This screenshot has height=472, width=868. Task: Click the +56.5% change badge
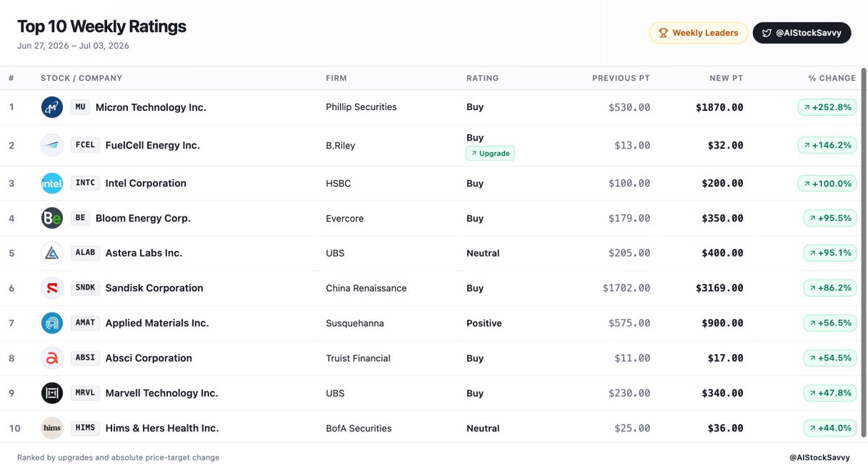click(x=830, y=323)
